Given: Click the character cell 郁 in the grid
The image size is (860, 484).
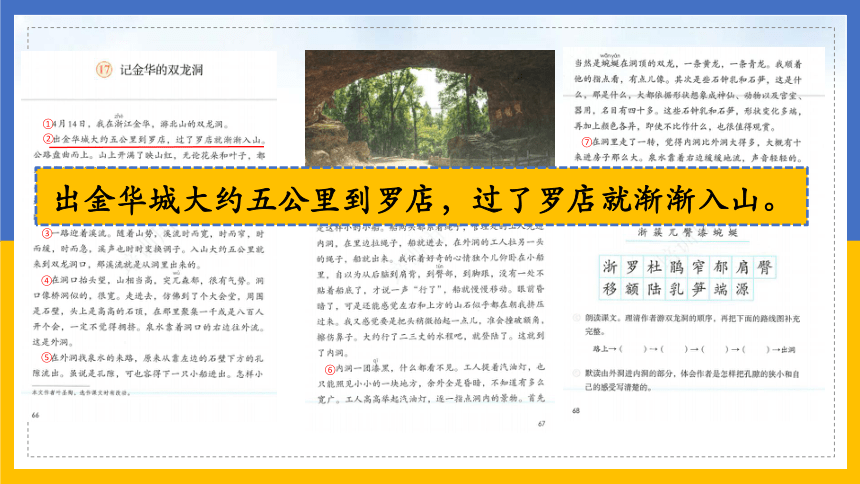Looking at the screenshot, I should click(720, 267).
